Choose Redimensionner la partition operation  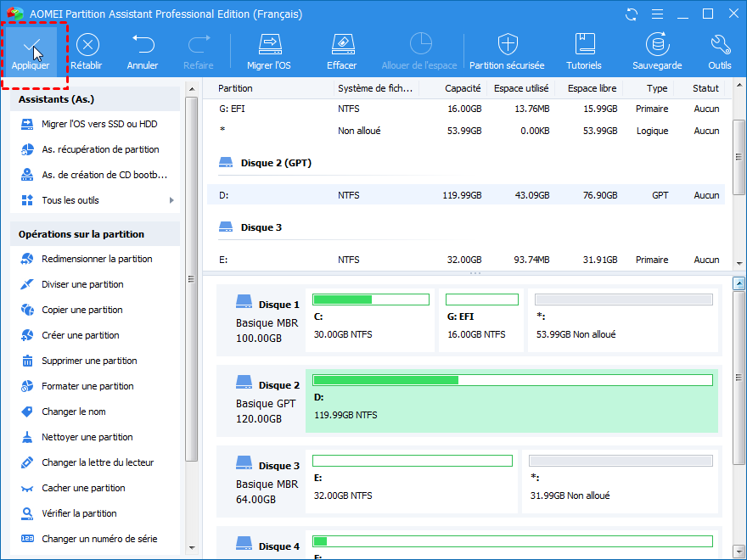97,259
